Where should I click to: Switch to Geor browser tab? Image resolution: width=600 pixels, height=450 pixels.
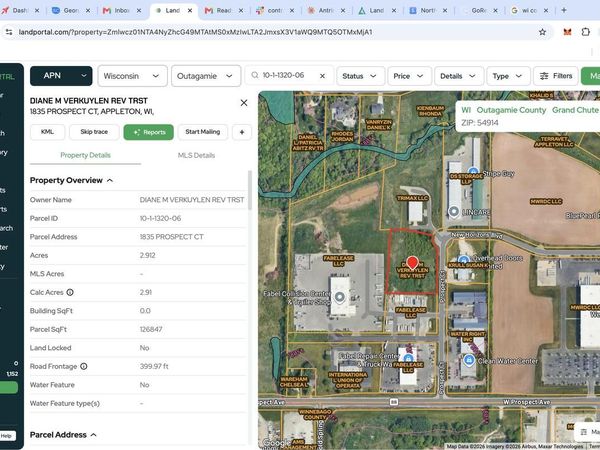click(71, 10)
